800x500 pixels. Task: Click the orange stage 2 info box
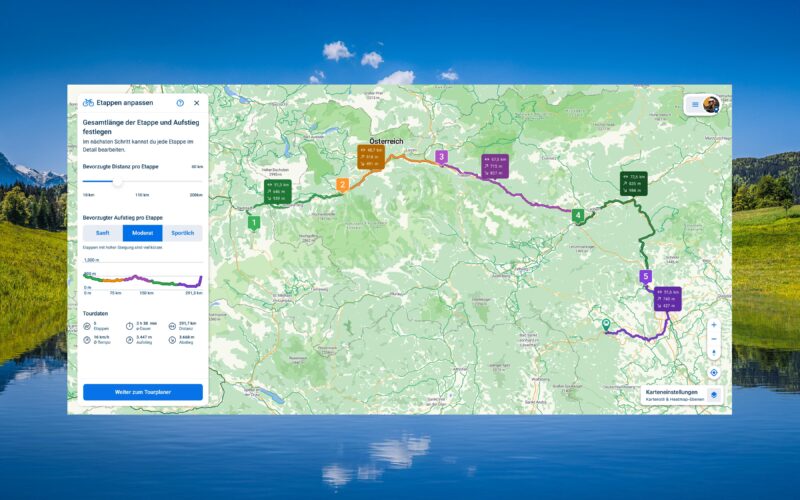coord(371,157)
